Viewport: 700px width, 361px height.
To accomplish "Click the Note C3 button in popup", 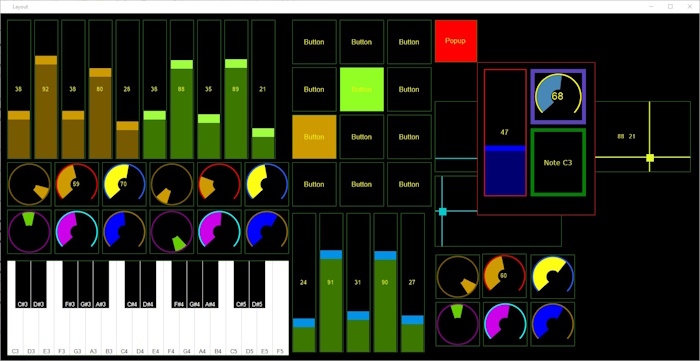I will coord(558,163).
